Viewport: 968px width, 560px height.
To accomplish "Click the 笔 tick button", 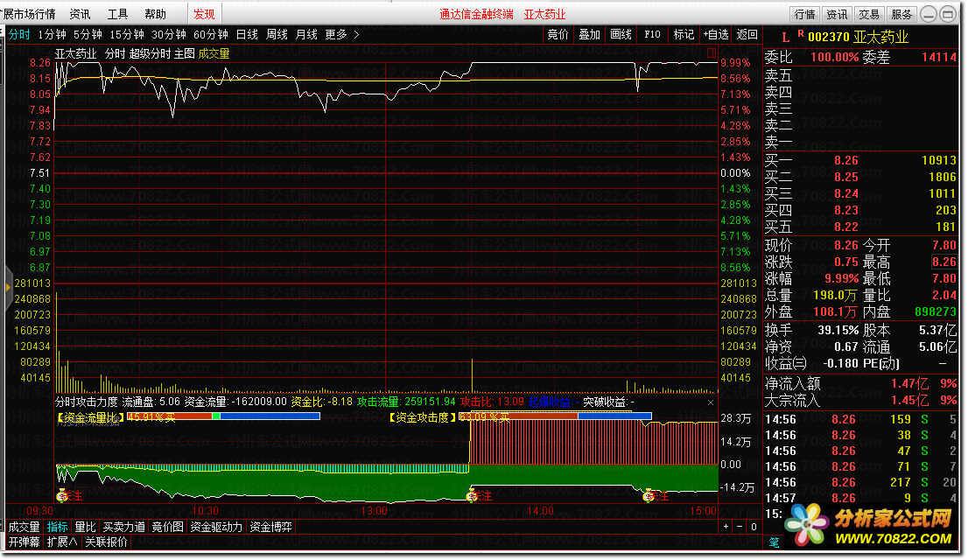I will point(775,542).
